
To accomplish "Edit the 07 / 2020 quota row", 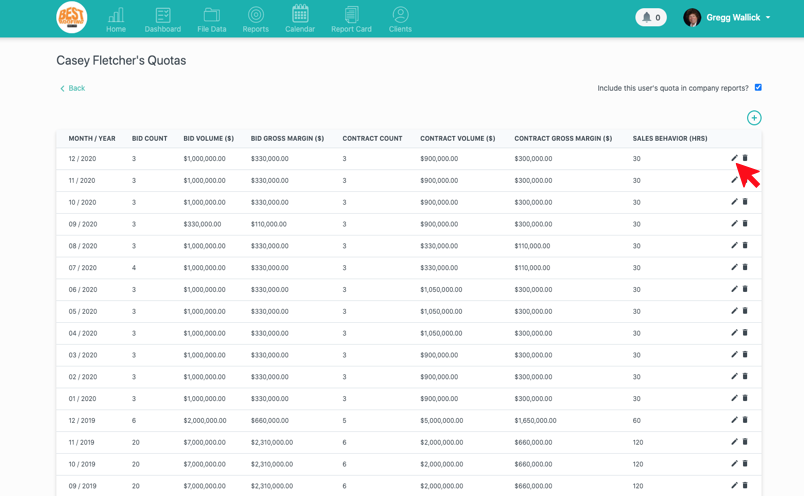I will click(x=734, y=267).
